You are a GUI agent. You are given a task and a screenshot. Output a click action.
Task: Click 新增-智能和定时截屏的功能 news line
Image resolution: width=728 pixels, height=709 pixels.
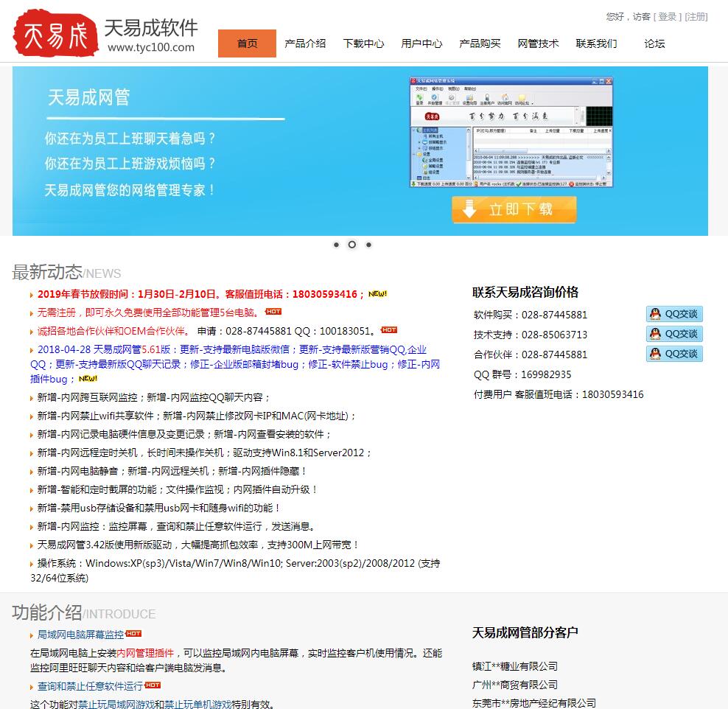[x=178, y=489]
